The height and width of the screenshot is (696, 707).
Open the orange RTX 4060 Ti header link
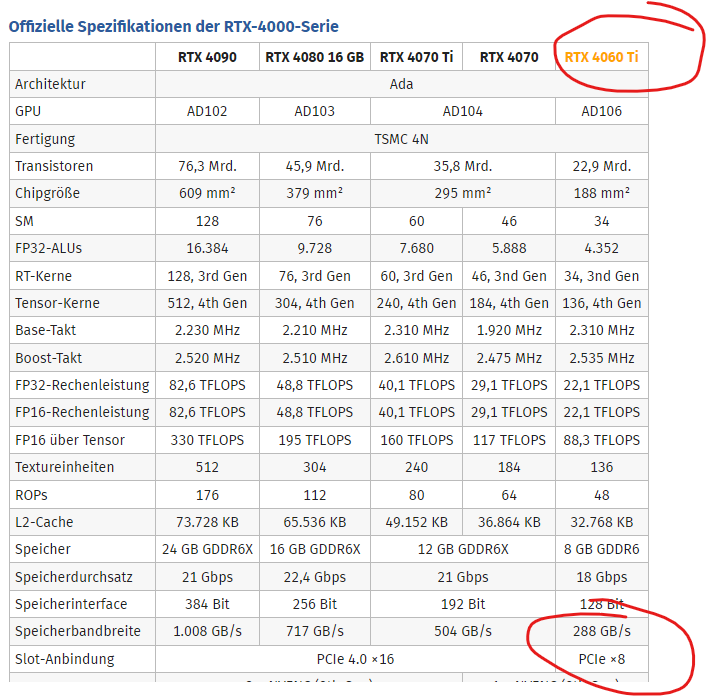[x=601, y=57]
